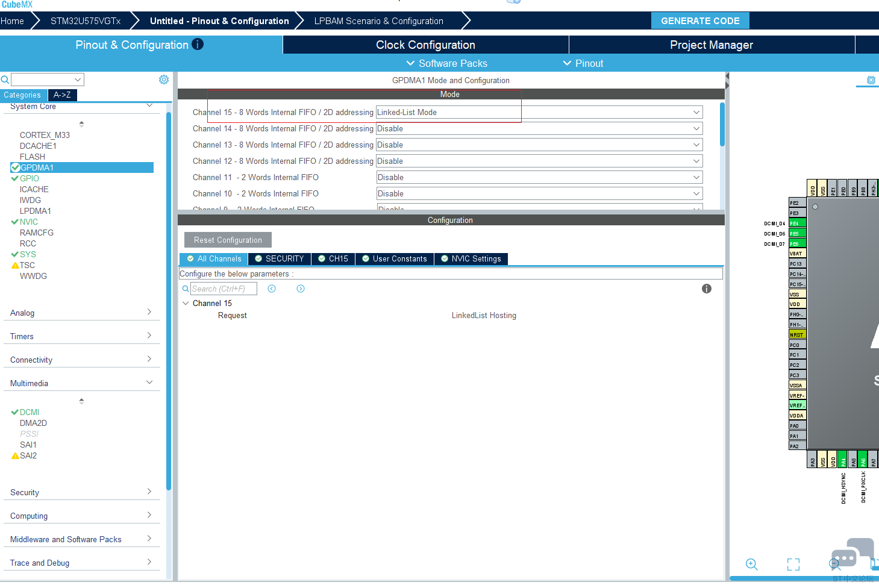The height and width of the screenshot is (588, 879).
Task: Collapse the System Core category
Action: pyautogui.click(x=149, y=105)
